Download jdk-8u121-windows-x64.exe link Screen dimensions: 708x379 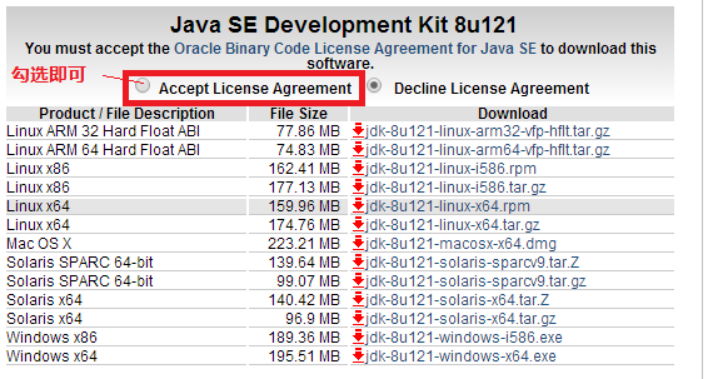click(461, 356)
